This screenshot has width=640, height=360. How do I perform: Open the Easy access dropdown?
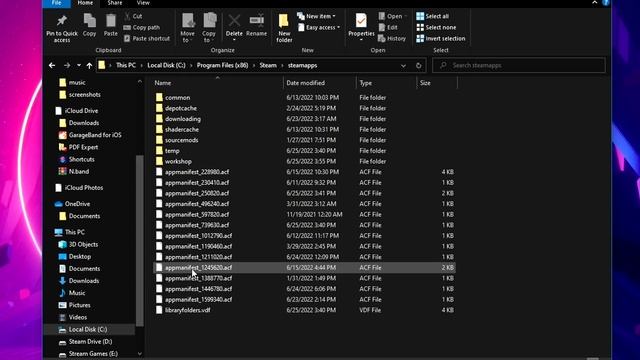click(318, 27)
